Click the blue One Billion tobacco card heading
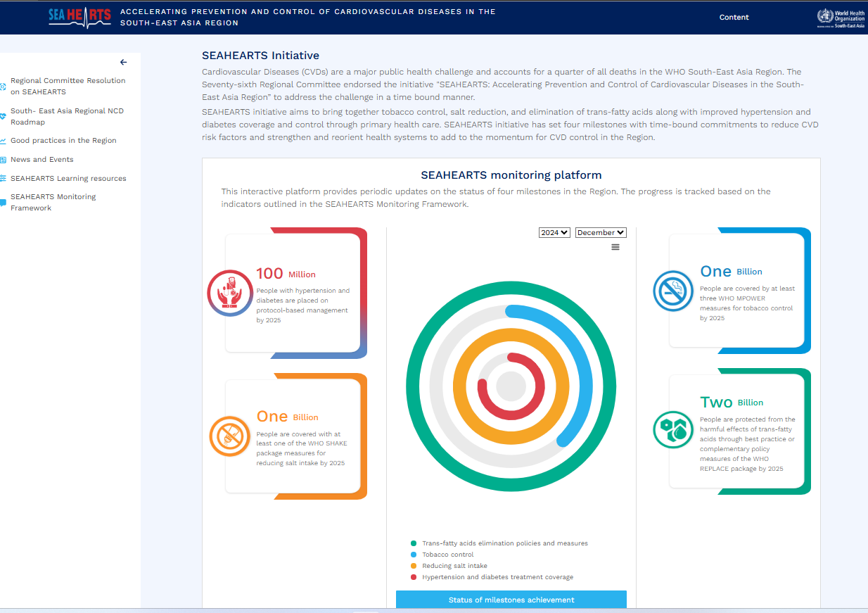 [x=731, y=271]
